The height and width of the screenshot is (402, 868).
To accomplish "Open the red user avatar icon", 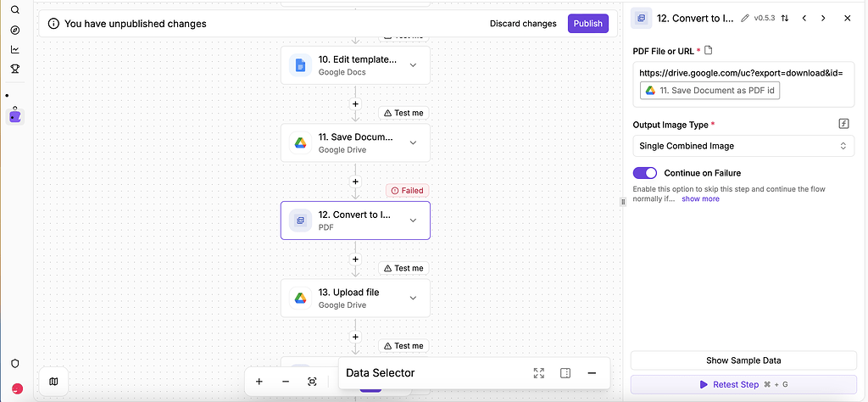I will (x=17, y=388).
